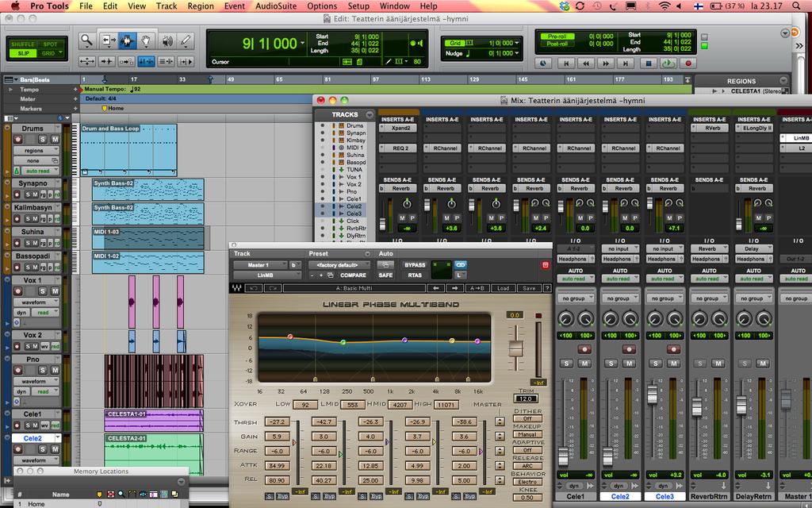Open the AudioSuite menu

[276, 6]
